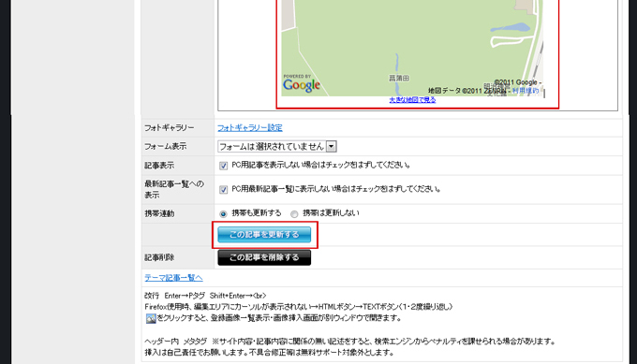Screen dimensions: 637x364
Task: Click the dropdown arrow beside フォームは選択されていません
Action: point(332,147)
